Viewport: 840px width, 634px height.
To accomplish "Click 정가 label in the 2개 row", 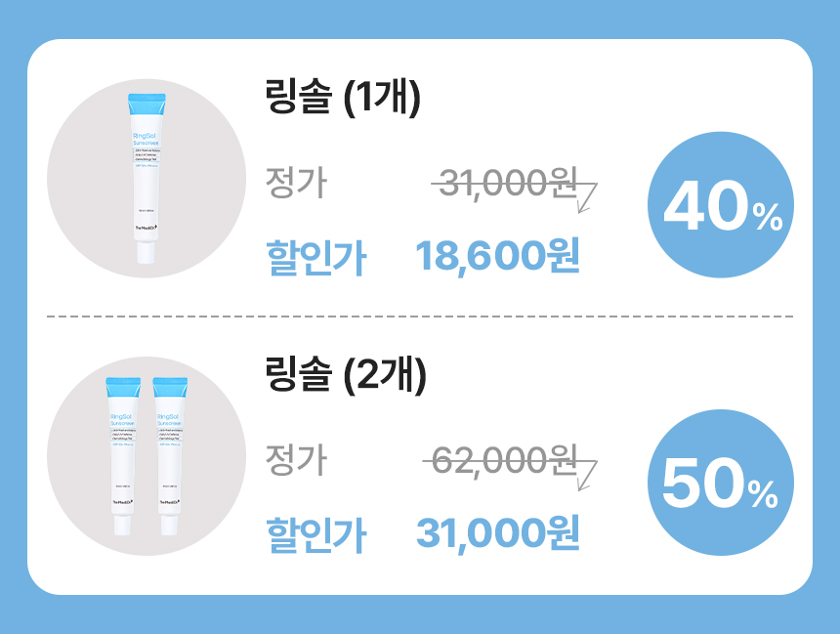I will coord(296,459).
